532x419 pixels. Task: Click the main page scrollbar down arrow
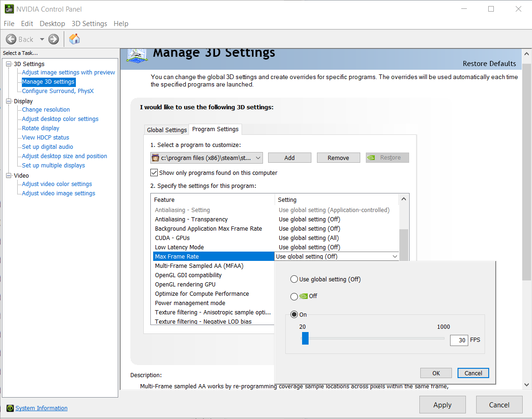[x=526, y=385]
